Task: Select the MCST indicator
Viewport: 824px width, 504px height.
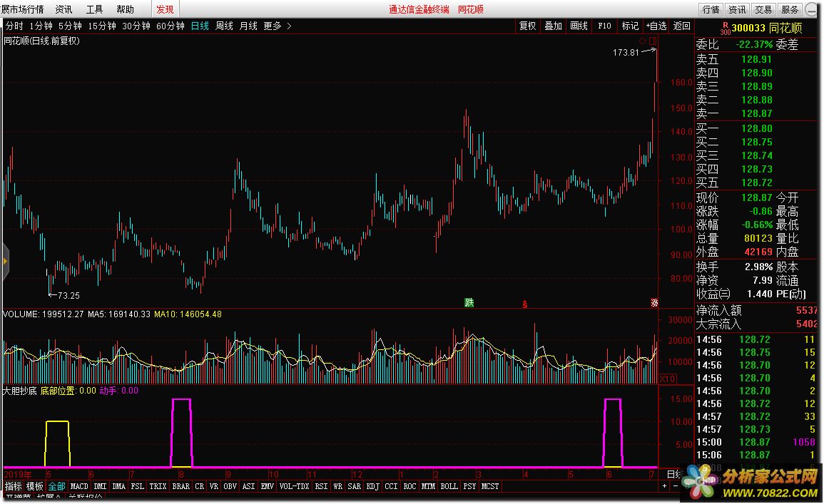Action: 490,487
